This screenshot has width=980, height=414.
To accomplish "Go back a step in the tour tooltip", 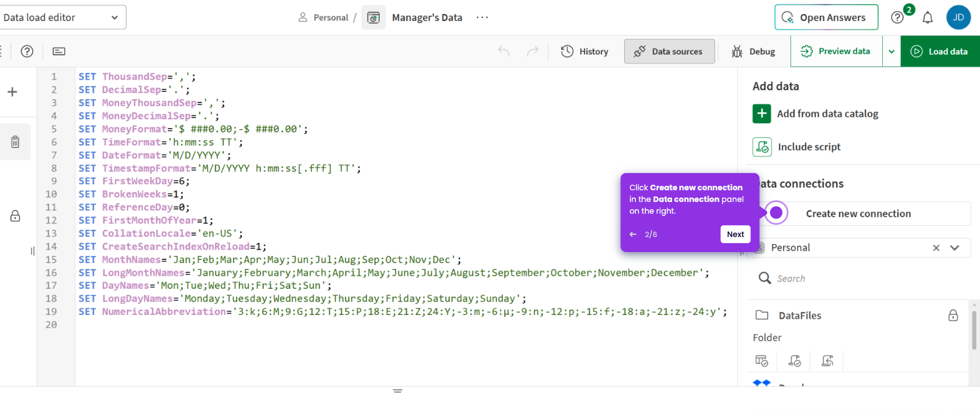I will (x=633, y=234).
